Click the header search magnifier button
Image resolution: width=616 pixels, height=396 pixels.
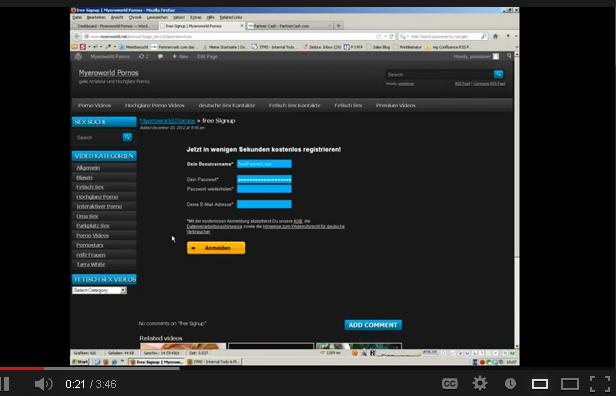click(498, 74)
